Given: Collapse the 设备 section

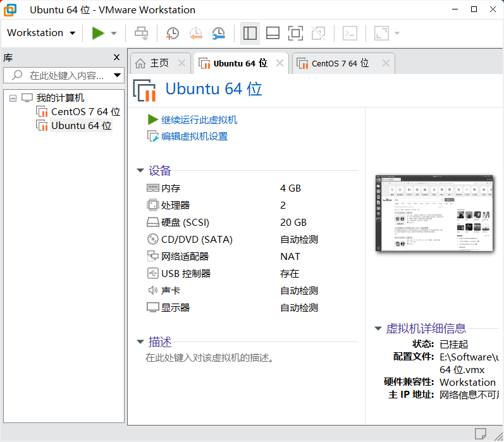Looking at the screenshot, I should coord(140,170).
